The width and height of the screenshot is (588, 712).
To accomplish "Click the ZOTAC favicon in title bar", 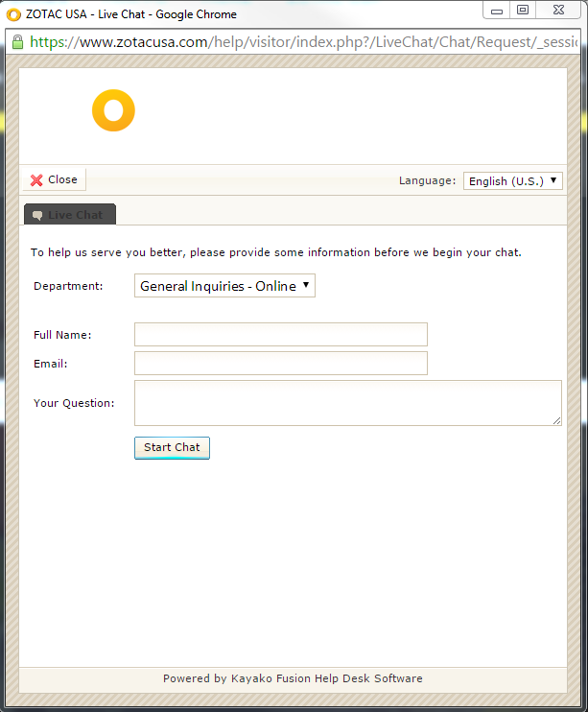I will (x=13, y=15).
